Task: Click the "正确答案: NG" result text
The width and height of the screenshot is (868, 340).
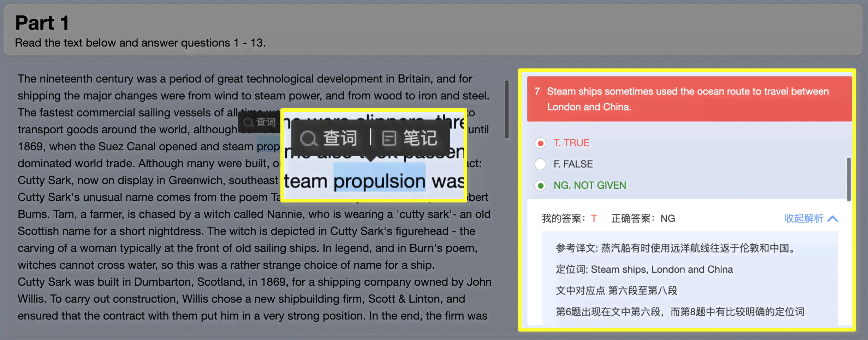Action: tap(643, 219)
